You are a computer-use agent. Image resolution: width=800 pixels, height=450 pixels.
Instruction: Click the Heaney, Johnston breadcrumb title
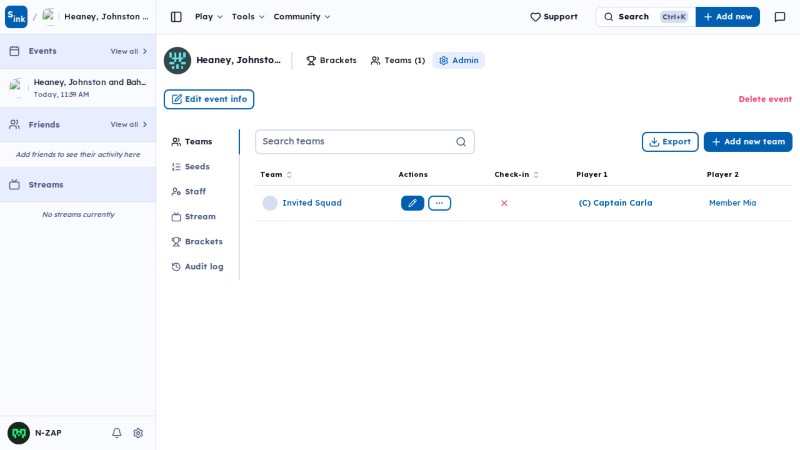point(106,17)
